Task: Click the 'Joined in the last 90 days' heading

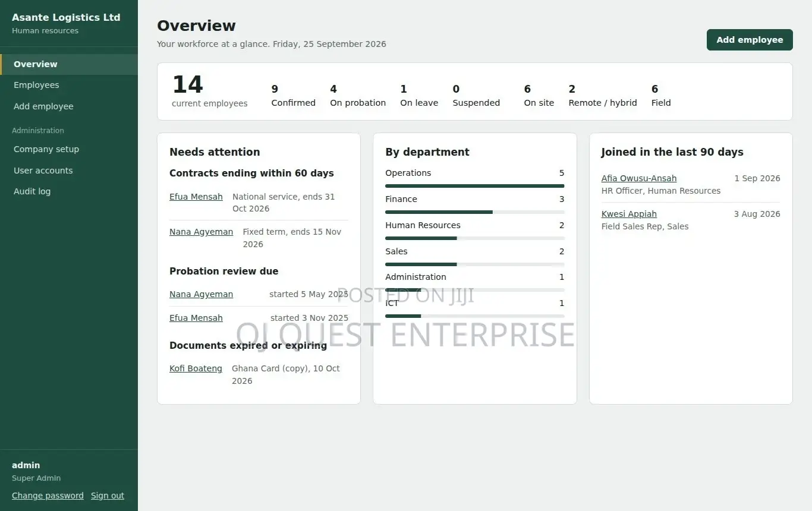Action: tap(672, 152)
